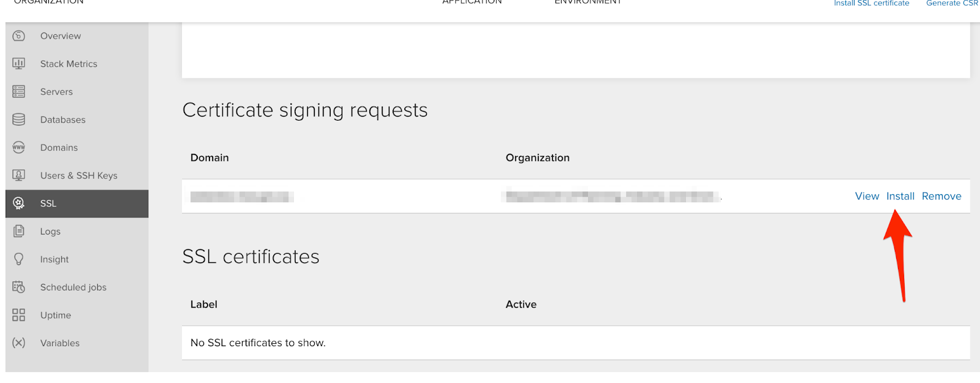Click the Overview gauge icon in sidebar

19,36
